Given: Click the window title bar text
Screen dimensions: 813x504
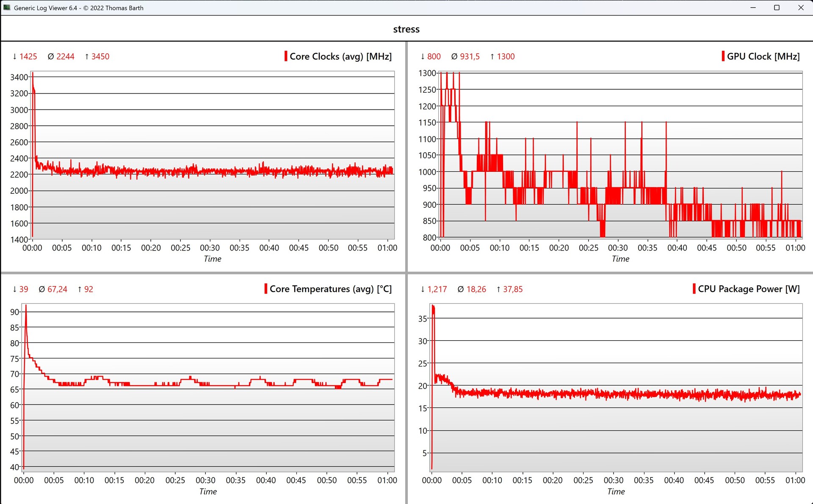Looking at the screenshot, I should [79, 8].
